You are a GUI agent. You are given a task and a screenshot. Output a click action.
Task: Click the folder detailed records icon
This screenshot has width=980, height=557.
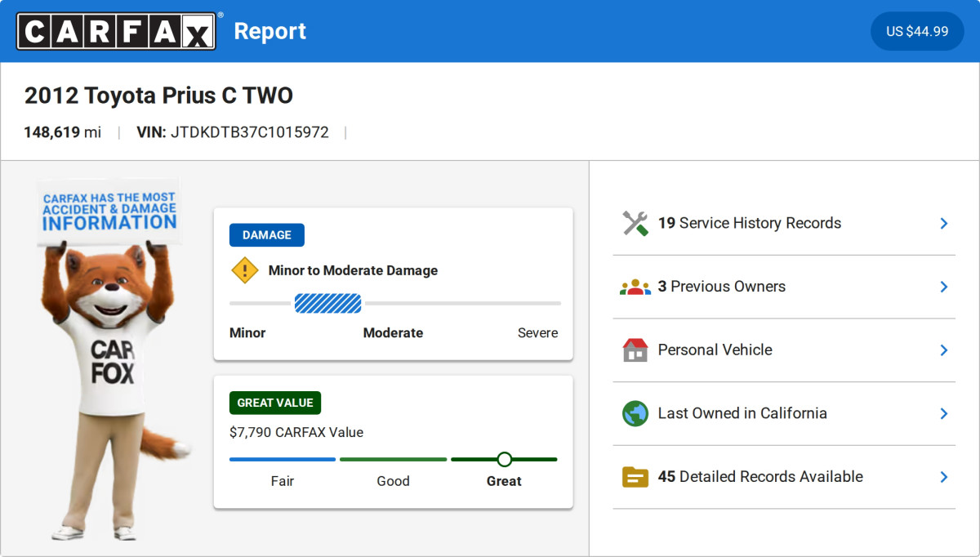(635, 477)
